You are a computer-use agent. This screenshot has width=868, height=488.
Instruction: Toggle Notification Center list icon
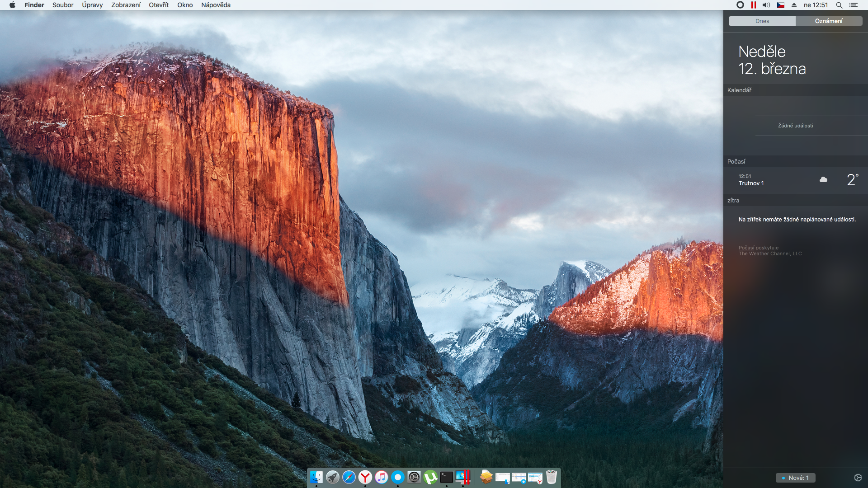coord(854,5)
